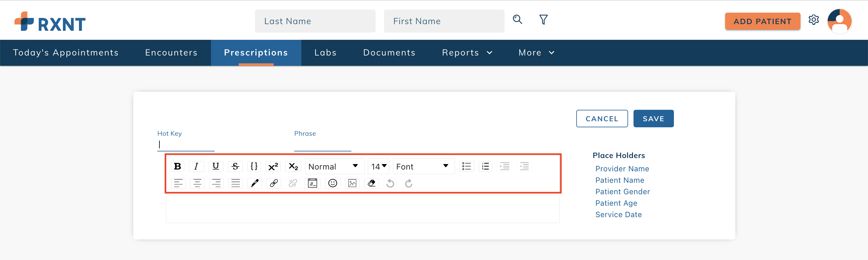This screenshot has height=260, width=868.
Task: Focus the First Name search field
Action: [x=444, y=21]
